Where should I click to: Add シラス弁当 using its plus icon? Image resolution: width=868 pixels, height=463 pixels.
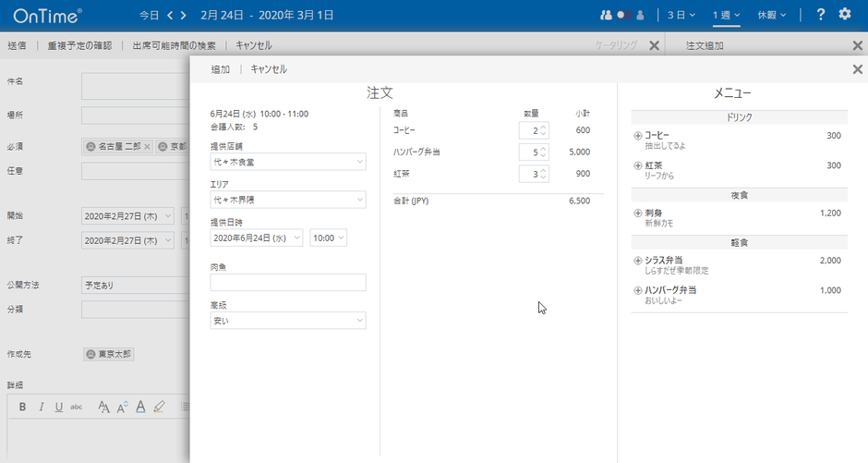637,261
